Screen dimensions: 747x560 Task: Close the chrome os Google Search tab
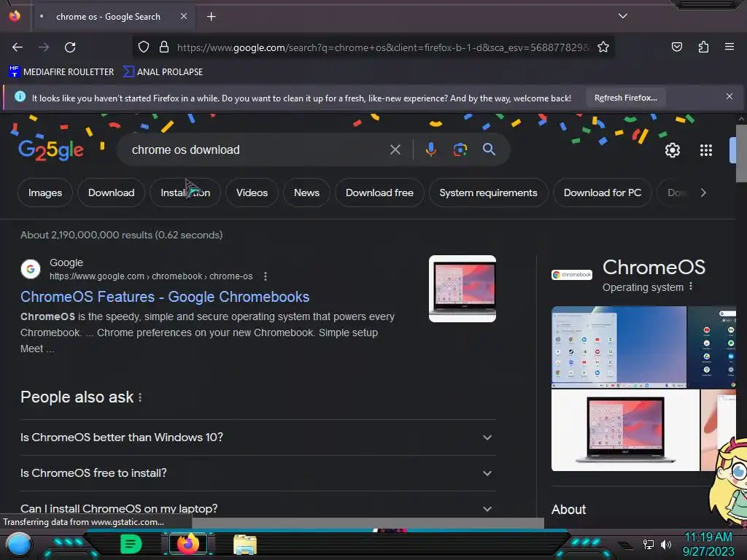[x=184, y=16]
